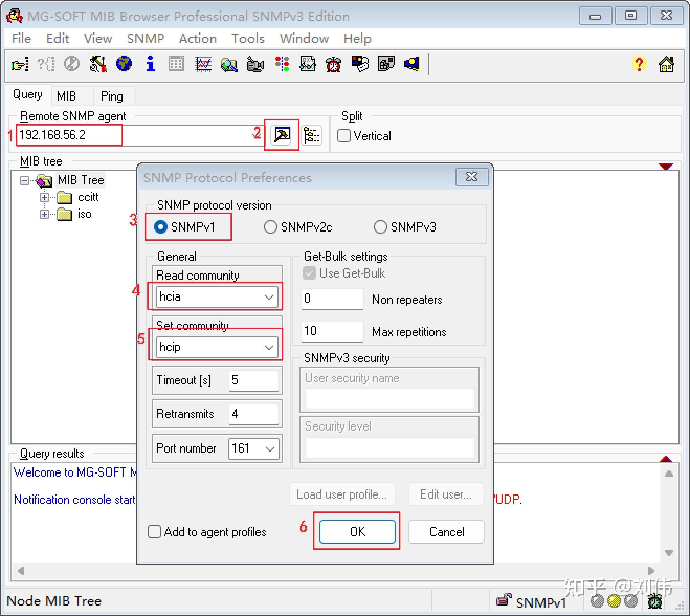Click the alarm clock toolbar icon
Image resolution: width=690 pixels, height=616 pixels.
pos(333,64)
